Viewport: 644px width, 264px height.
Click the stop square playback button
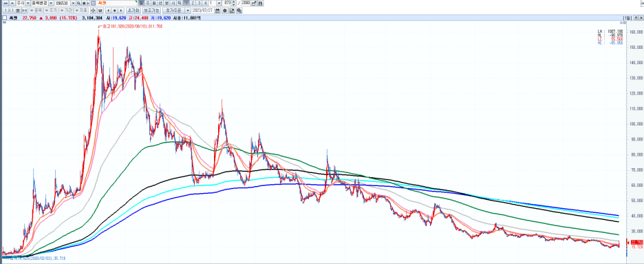115,10
